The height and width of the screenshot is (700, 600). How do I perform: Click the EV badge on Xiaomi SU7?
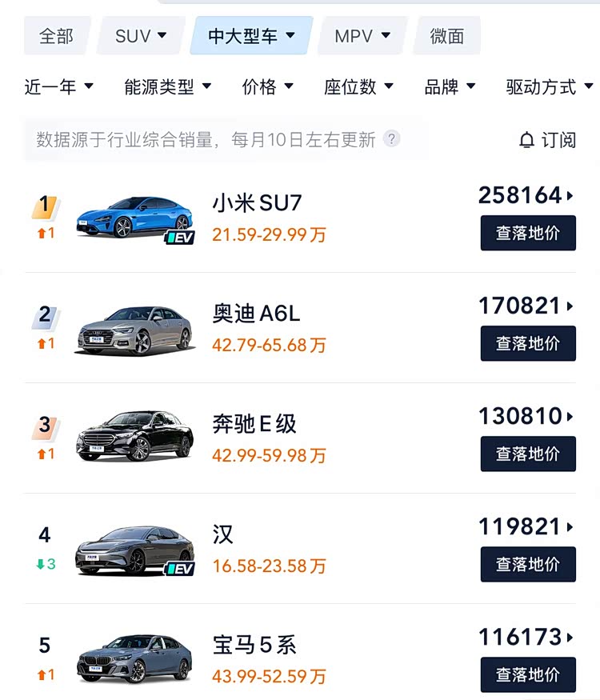180,237
